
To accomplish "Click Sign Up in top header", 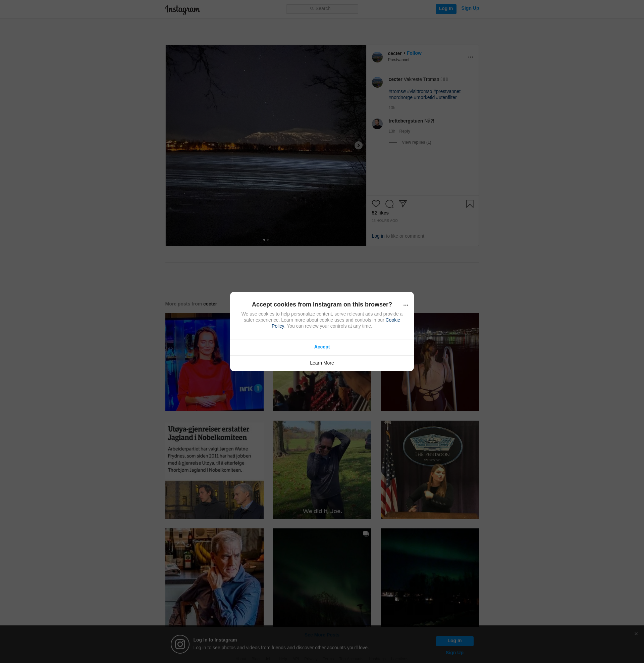I will [470, 8].
